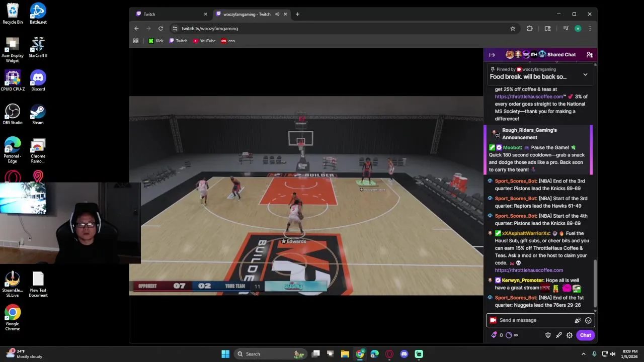This screenshot has width=644, height=362.
Task: Click the chat scrollbar thumb
Action: (x=595, y=283)
